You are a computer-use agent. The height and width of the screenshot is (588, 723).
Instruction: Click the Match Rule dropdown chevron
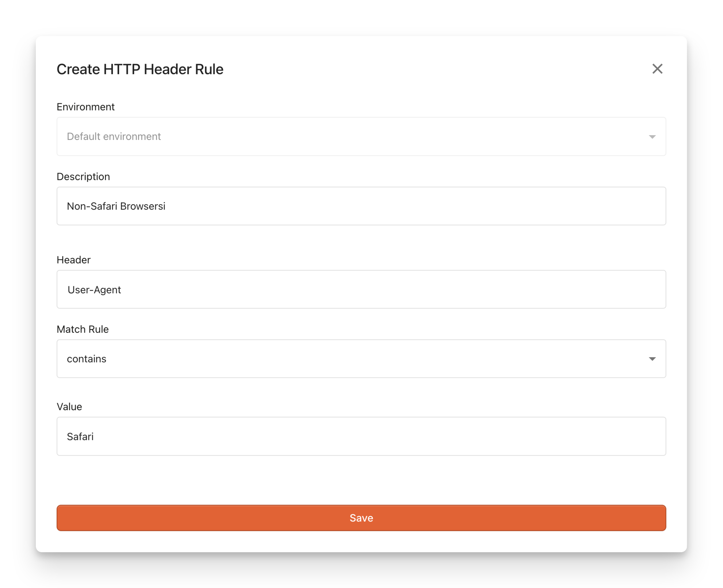pos(652,359)
